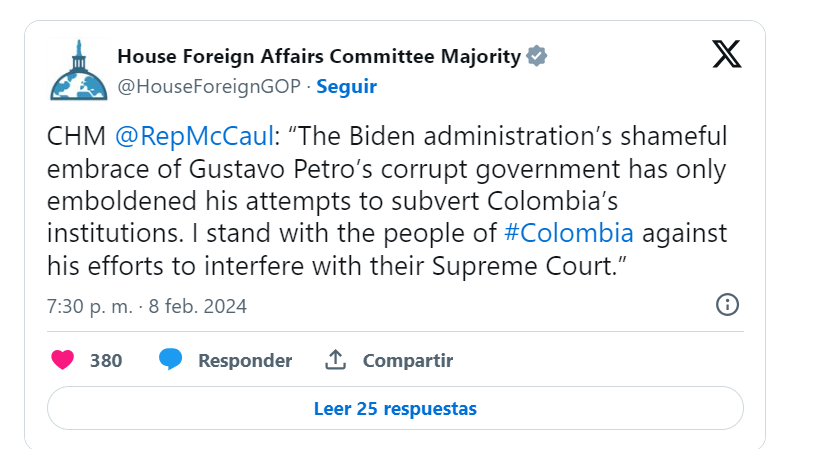Click the X logo icon
Viewport: 825px width, 449px height.
click(727, 54)
